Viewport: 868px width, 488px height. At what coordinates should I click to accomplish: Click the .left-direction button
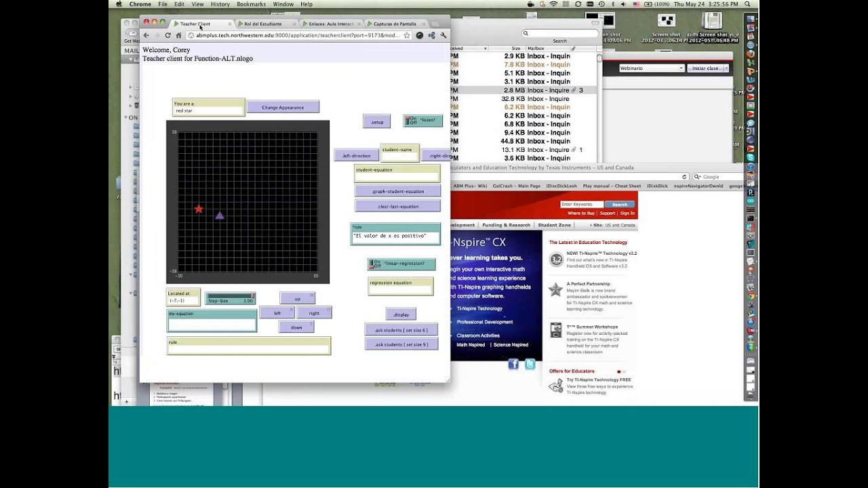[357, 155]
